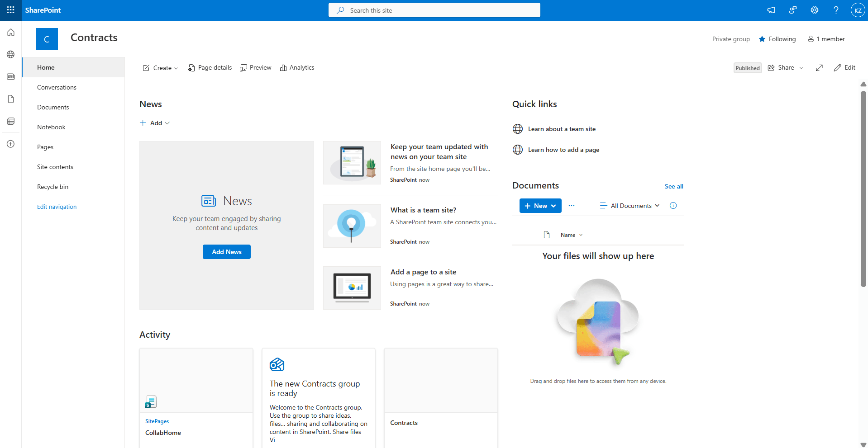Click the expand content double-arrow icon
Image resolution: width=868 pixels, height=448 pixels.
[819, 68]
